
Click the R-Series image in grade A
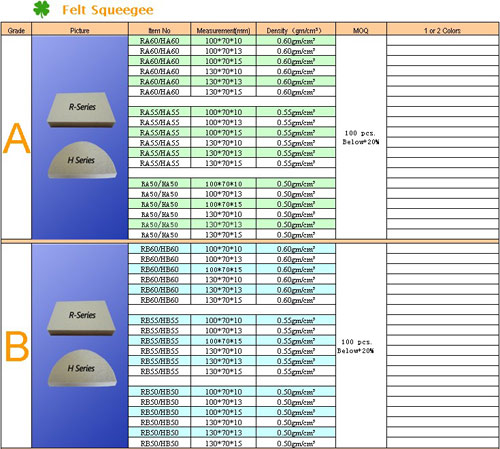pos(82,110)
